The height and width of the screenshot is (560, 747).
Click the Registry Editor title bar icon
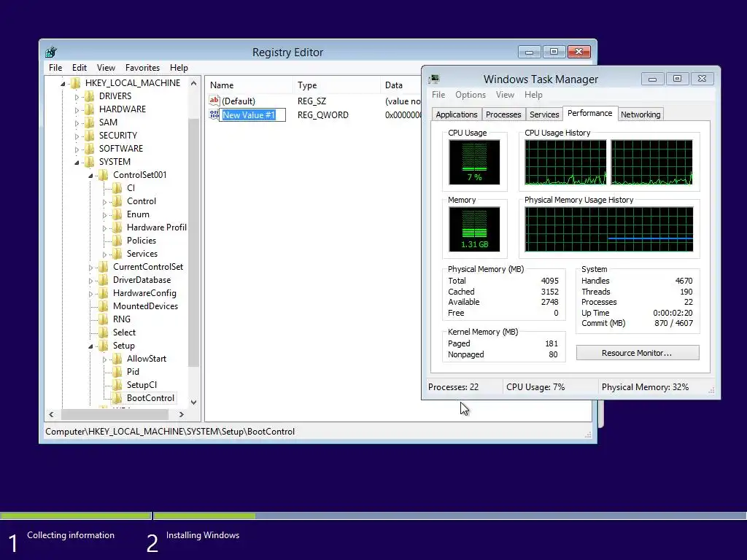(x=51, y=52)
